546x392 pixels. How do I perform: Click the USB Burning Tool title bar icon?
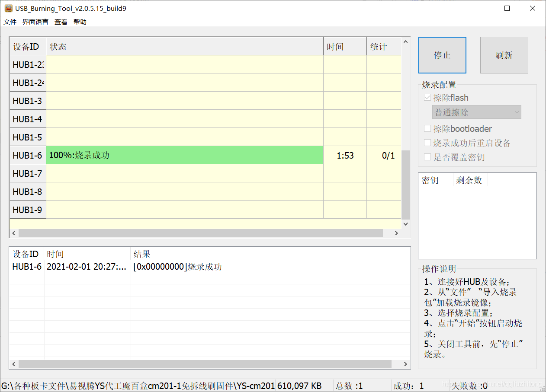click(x=6, y=8)
